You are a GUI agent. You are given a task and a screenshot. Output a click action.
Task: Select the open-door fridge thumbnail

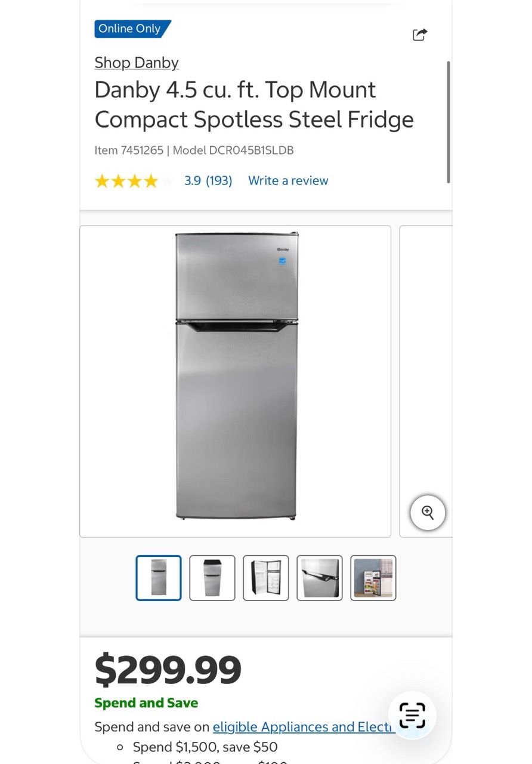pos(266,578)
